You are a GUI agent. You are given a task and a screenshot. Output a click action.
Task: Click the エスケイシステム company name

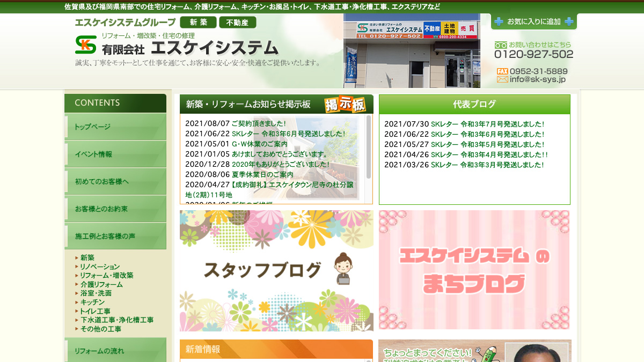click(215, 48)
